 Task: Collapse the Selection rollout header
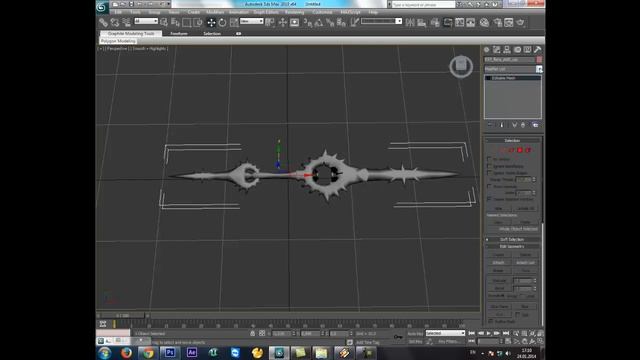513,140
